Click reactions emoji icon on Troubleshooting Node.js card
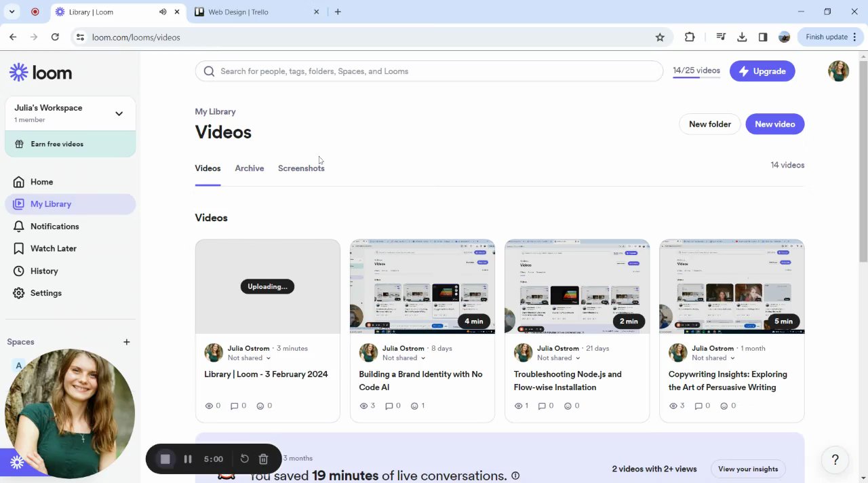Screen dimensions: 868x483 click(568, 406)
